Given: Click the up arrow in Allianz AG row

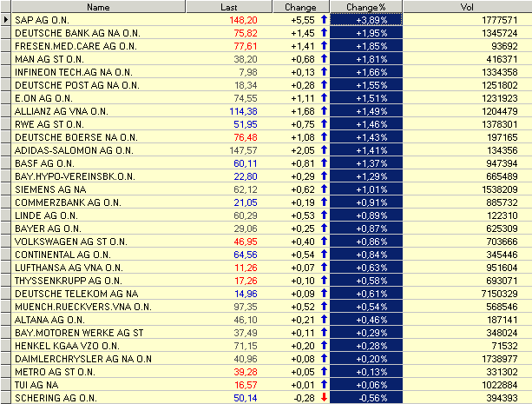Looking at the screenshot, I should click(x=324, y=110).
